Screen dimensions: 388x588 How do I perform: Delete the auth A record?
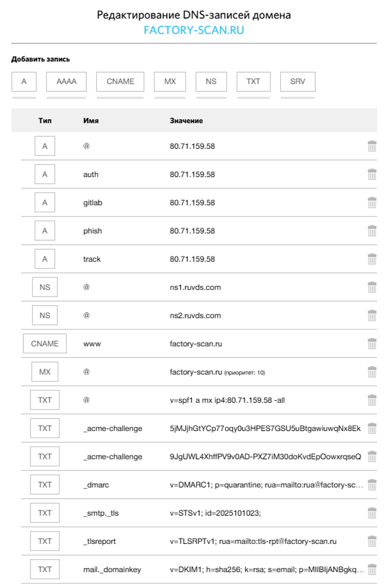coord(372,174)
